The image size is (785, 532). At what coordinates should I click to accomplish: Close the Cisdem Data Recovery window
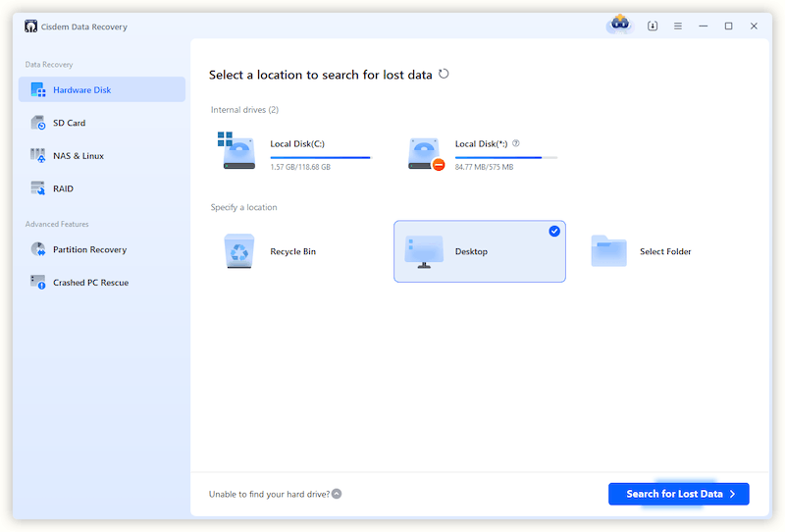754,27
